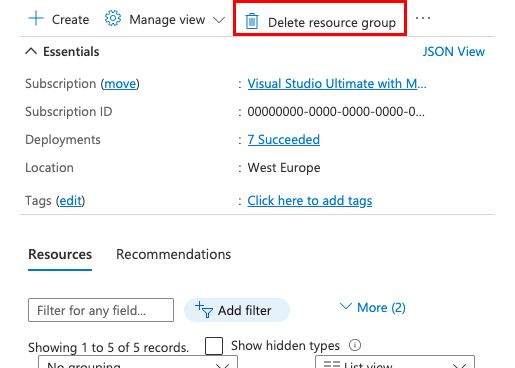Open the 7 Succeeded deployments link
The height and width of the screenshot is (368, 515).
tap(283, 140)
